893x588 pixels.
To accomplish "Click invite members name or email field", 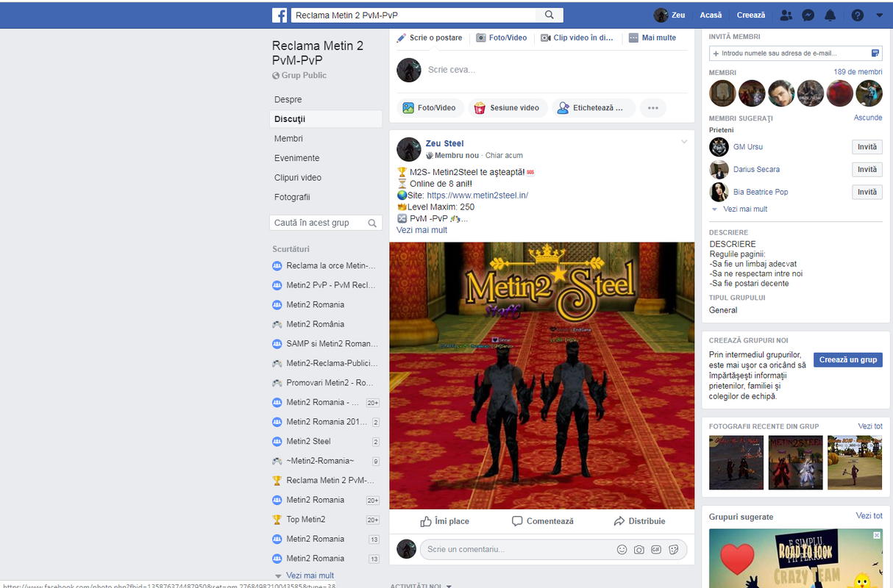I will 795,53.
